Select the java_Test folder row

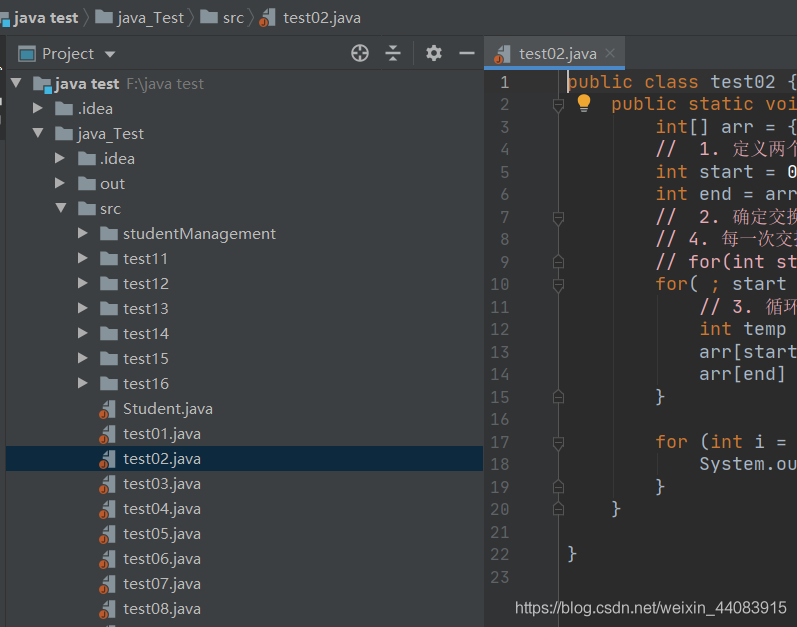[x=244, y=133]
